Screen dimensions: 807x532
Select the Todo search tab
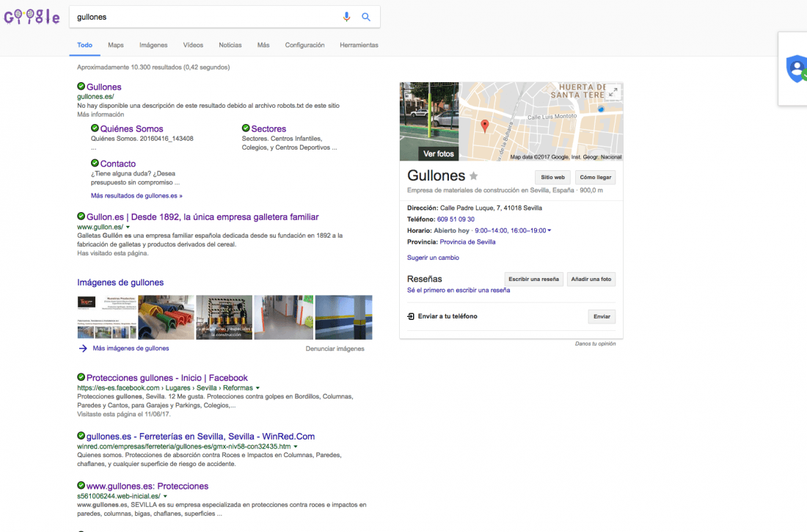click(85, 45)
